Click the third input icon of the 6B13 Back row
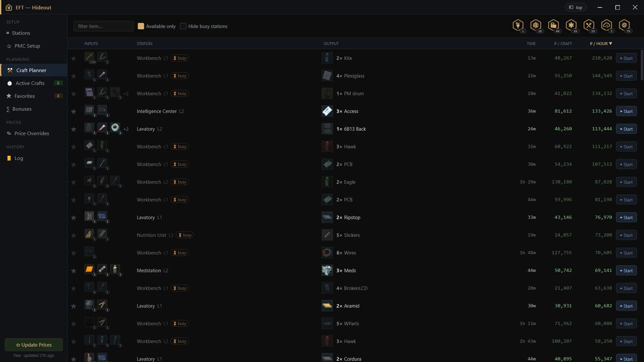The image size is (644, 362). point(115,128)
